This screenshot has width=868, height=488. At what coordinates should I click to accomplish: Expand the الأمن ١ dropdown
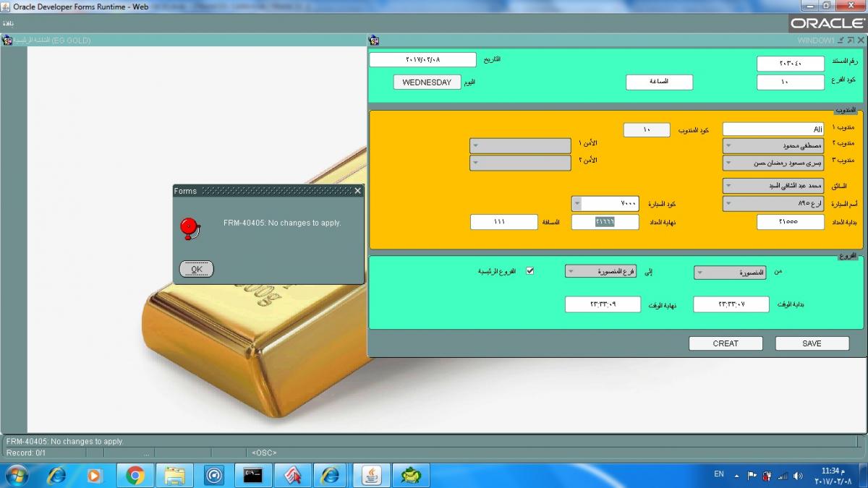point(476,145)
